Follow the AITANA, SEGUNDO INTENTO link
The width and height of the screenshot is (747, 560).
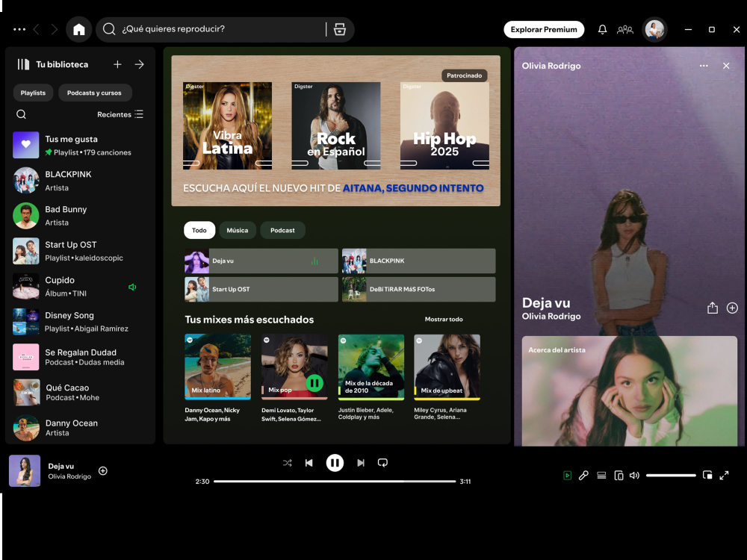(413, 188)
